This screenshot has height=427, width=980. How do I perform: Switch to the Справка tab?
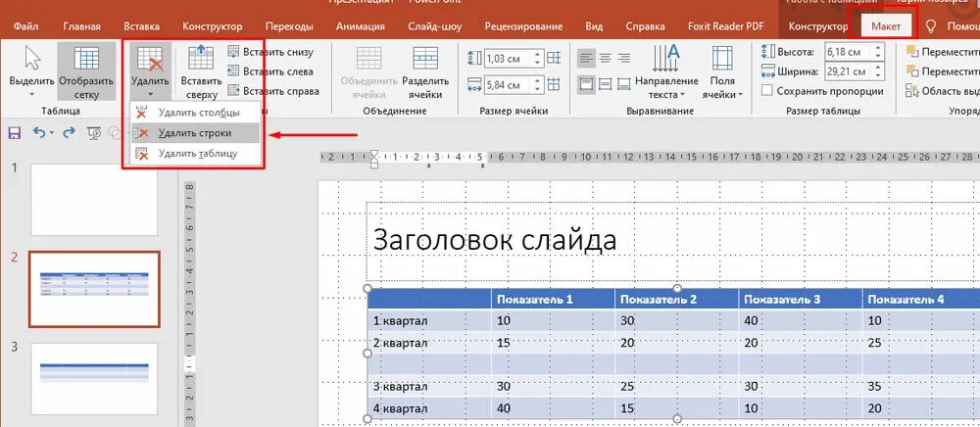[x=645, y=26]
